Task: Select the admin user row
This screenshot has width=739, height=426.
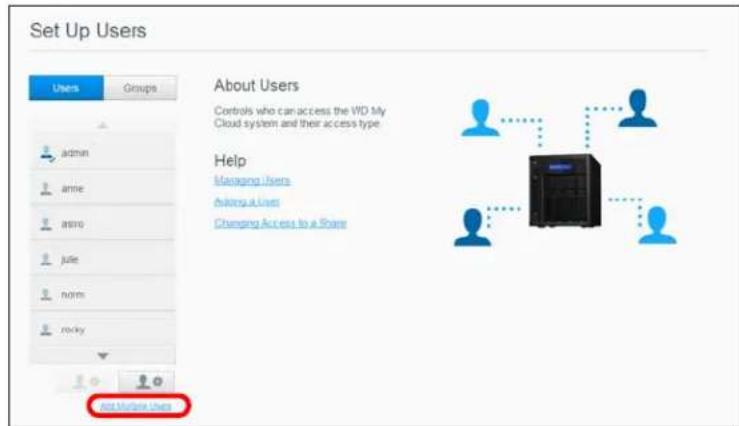Action: point(103,153)
